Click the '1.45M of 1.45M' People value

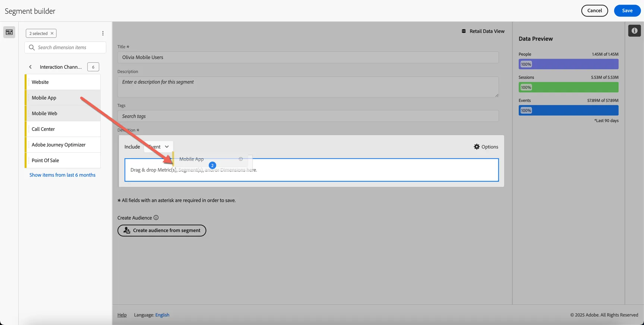coord(605,54)
